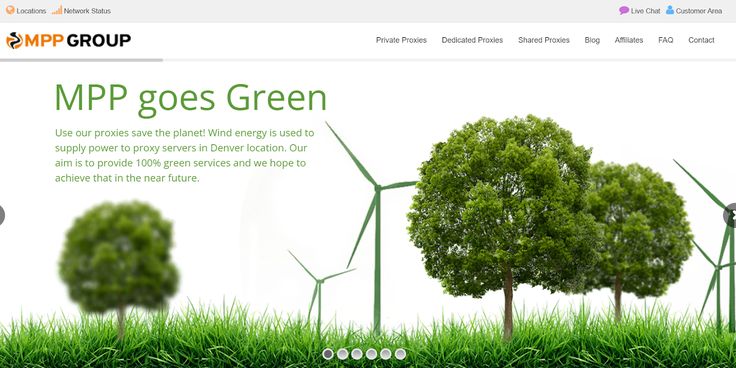The width and height of the screenshot is (736, 368).
Task: Open the Private Proxies menu
Action: click(x=401, y=40)
